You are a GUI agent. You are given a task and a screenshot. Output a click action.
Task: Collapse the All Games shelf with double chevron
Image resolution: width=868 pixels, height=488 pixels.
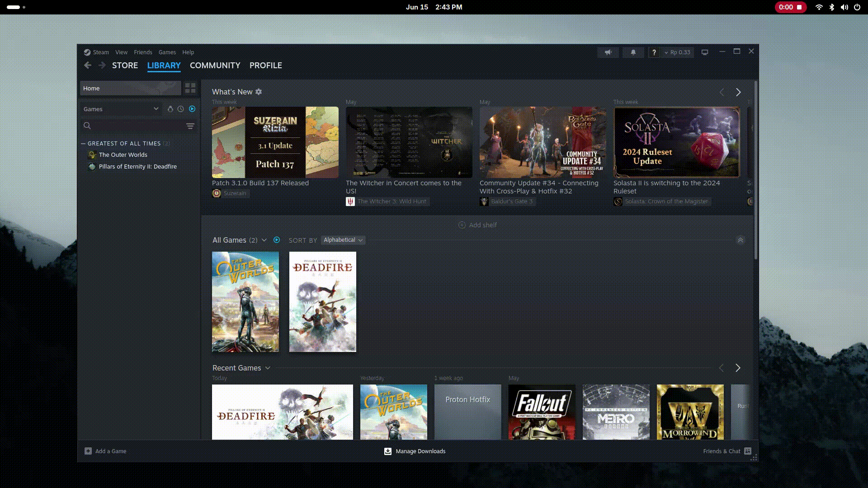(x=741, y=240)
